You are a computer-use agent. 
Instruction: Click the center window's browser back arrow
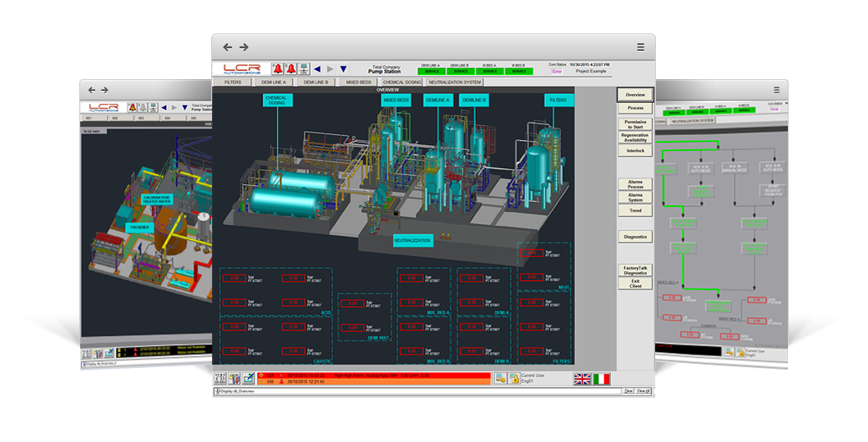pyautogui.click(x=227, y=48)
